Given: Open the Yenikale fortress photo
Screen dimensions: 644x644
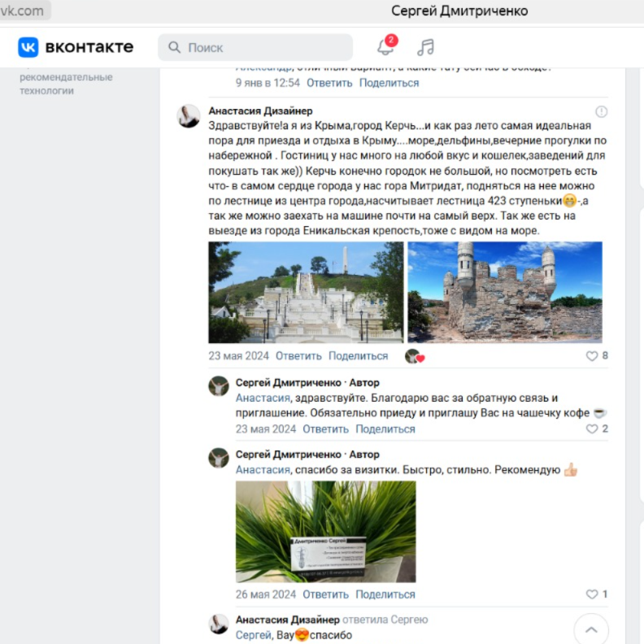Looking at the screenshot, I should pos(505,292).
